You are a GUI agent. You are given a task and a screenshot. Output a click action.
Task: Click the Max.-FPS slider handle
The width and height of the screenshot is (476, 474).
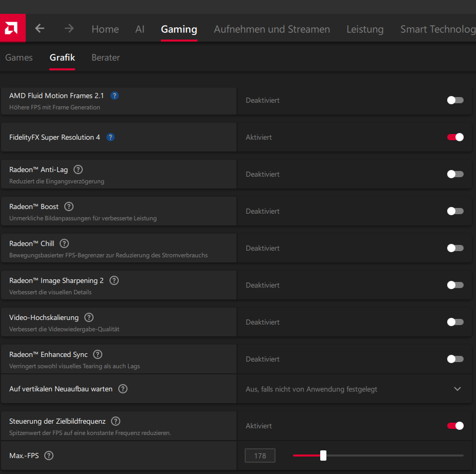point(323,456)
